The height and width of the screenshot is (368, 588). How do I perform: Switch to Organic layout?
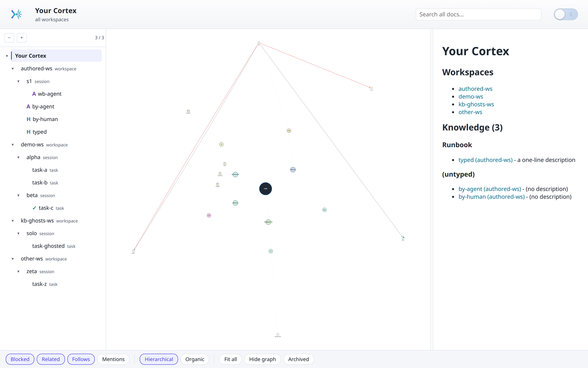click(195, 359)
